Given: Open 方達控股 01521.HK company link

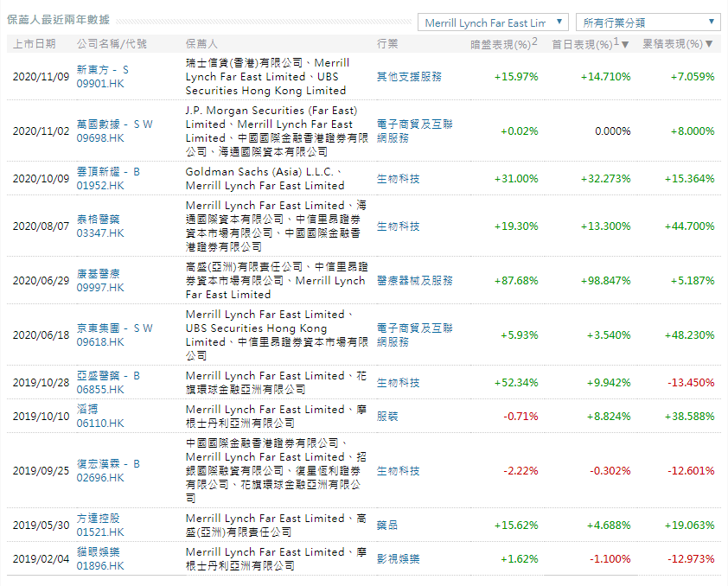Looking at the screenshot, I should [x=100, y=525].
